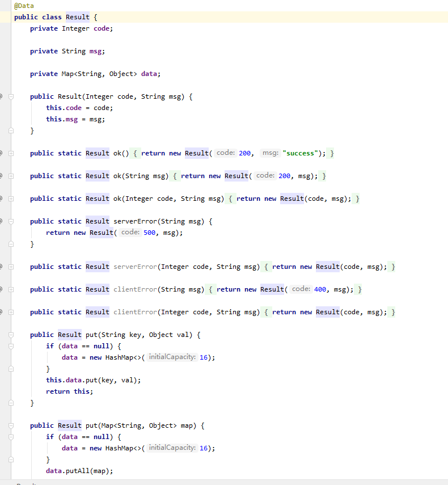The height and width of the screenshot is (485, 448).
Task: Expand the folded ok() method in gutter
Action: pyautogui.click(x=11, y=153)
